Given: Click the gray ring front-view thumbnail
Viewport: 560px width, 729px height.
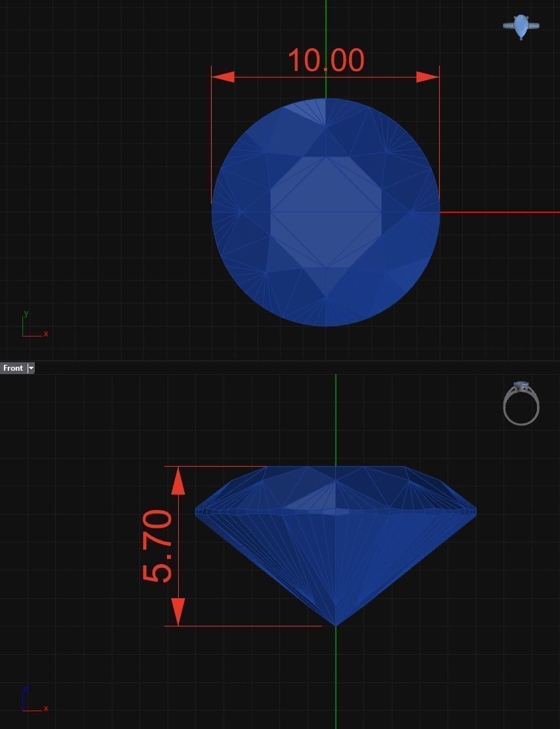Looking at the screenshot, I should [521, 403].
